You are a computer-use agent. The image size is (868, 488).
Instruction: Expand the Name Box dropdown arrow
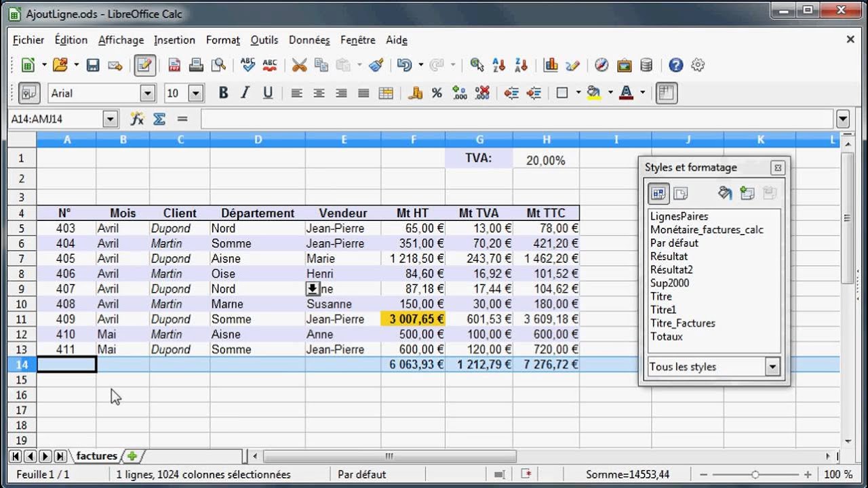click(111, 119)
